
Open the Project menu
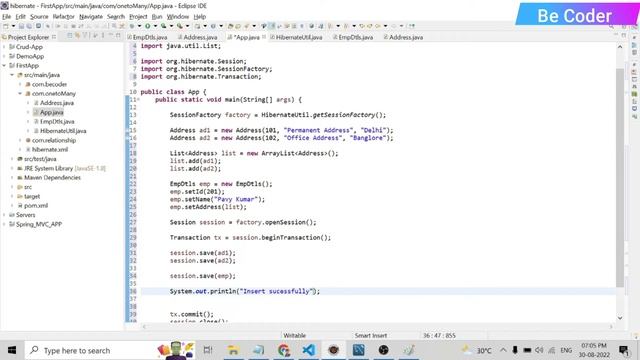coord(138,17)
